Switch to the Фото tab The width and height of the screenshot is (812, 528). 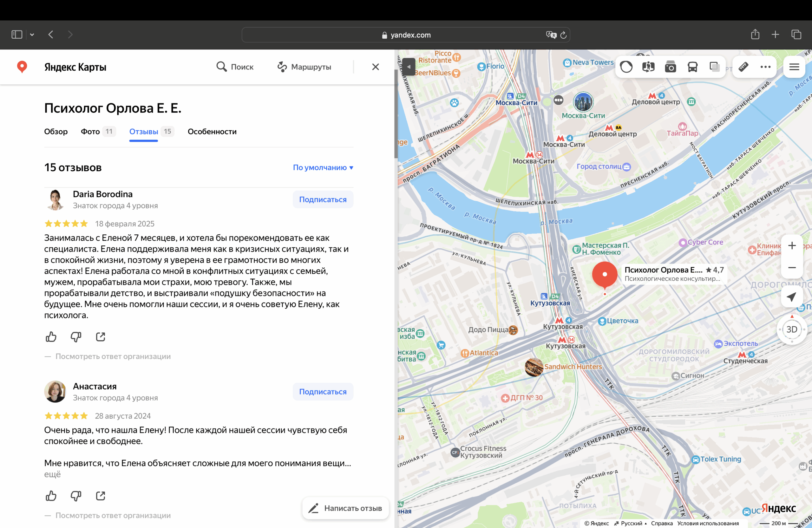coord(90,132)
